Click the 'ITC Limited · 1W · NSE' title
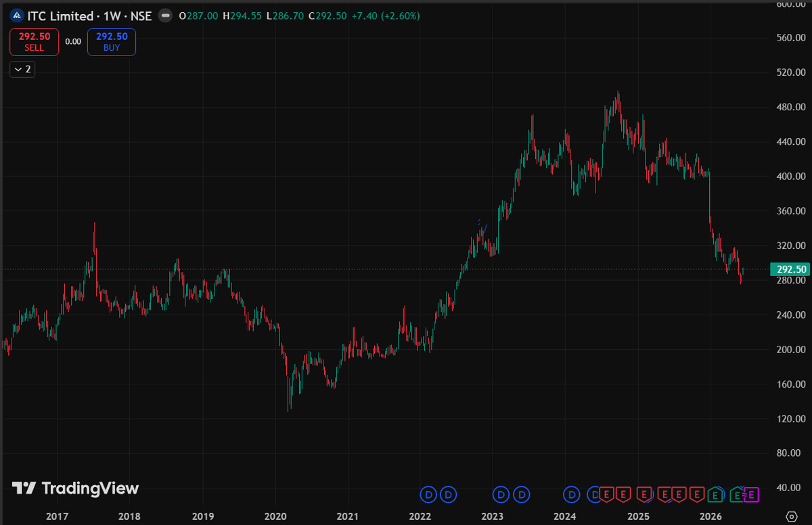Screen dimensions: 812x525 (89, 16)
